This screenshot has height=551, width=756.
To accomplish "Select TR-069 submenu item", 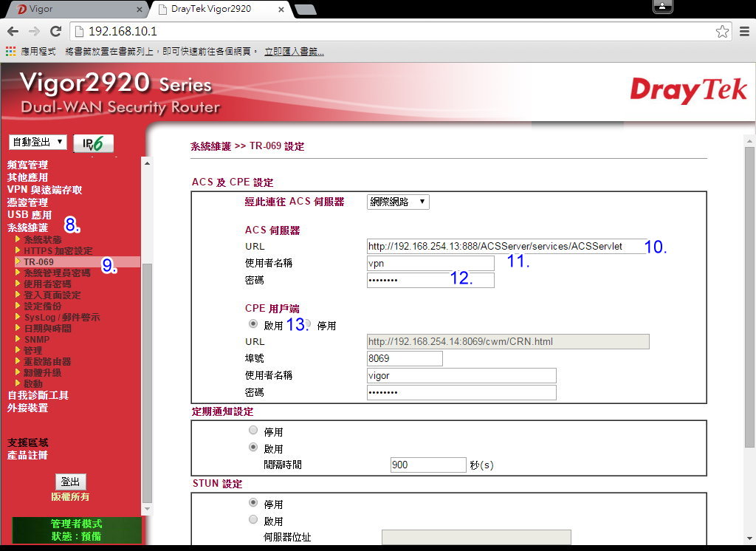I will click(x=39, y=262).
